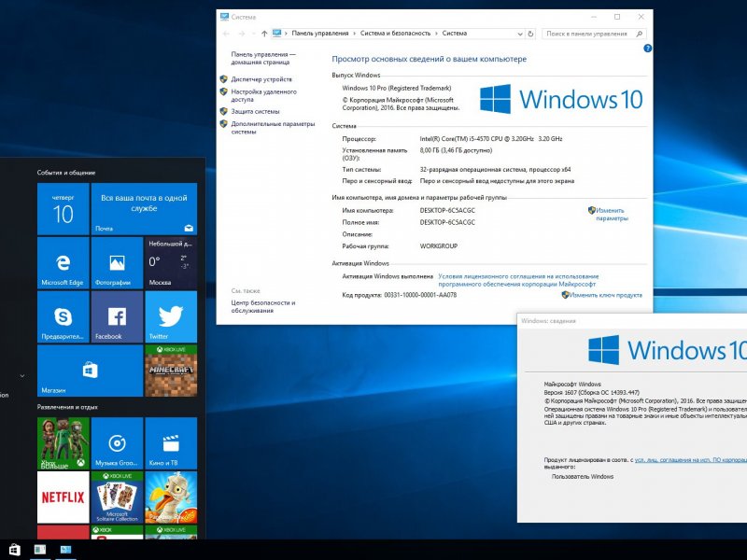This screenshot has height=560, width=747.
Task: Click the События и общение group header
Action: (x=66, y=173)
